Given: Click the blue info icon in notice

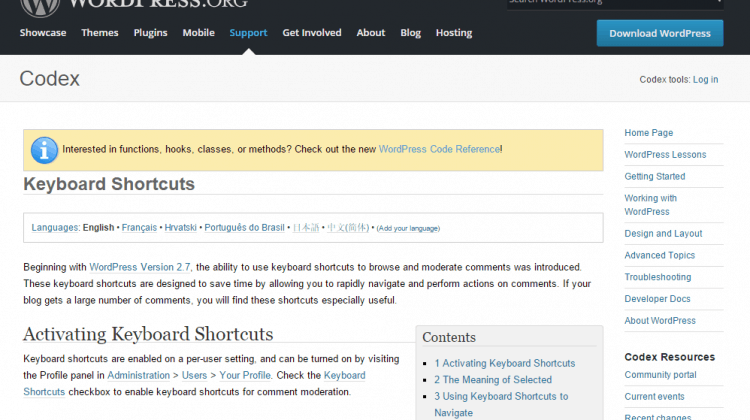Looking at the screenshot, I should (44, 150).
